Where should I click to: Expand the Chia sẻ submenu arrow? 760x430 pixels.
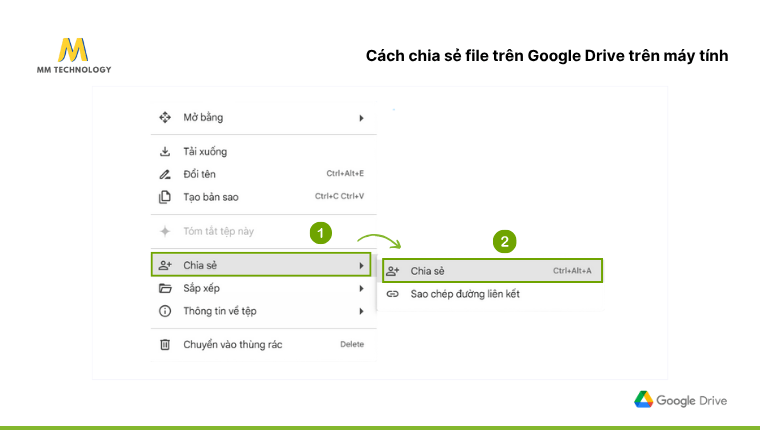(x=361, y=266)
